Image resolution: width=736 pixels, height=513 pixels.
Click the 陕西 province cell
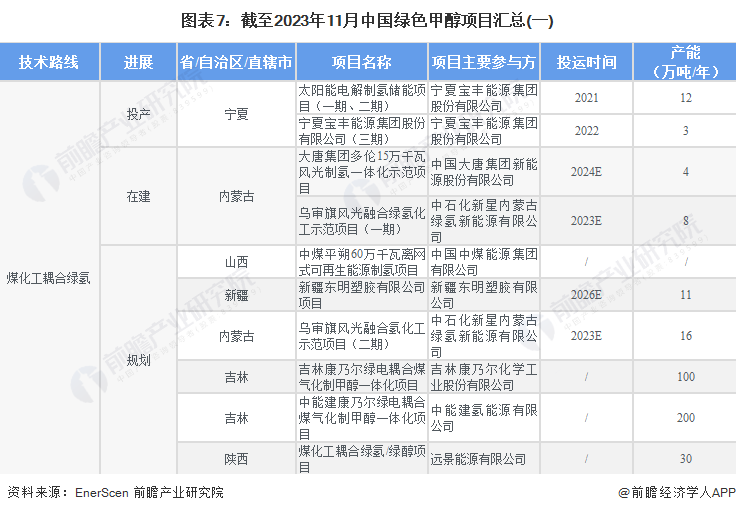236,459
